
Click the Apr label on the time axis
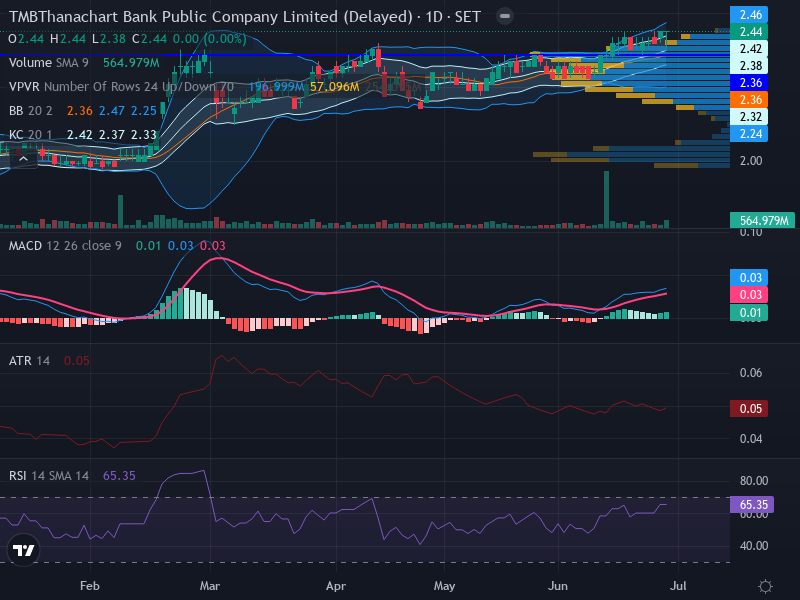point(336,586)
